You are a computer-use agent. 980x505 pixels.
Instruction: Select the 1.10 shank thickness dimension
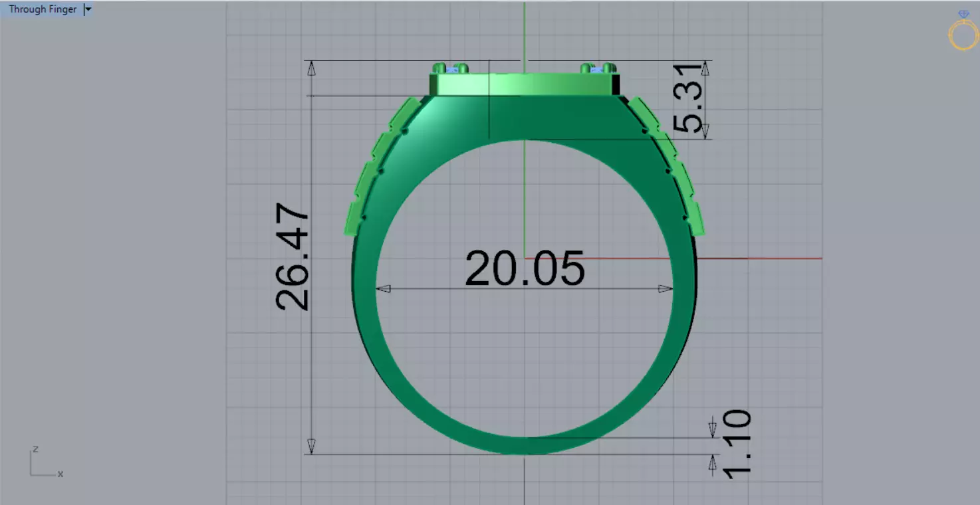(x=736, y=444)
